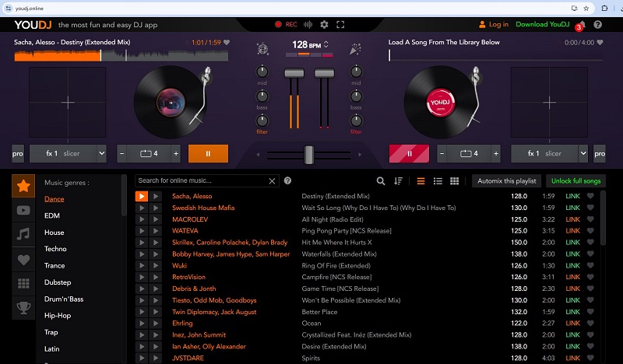Clear the search field with X
This screenshot has height=364, width=623.
pyautogui.click(x=272, y=181)
